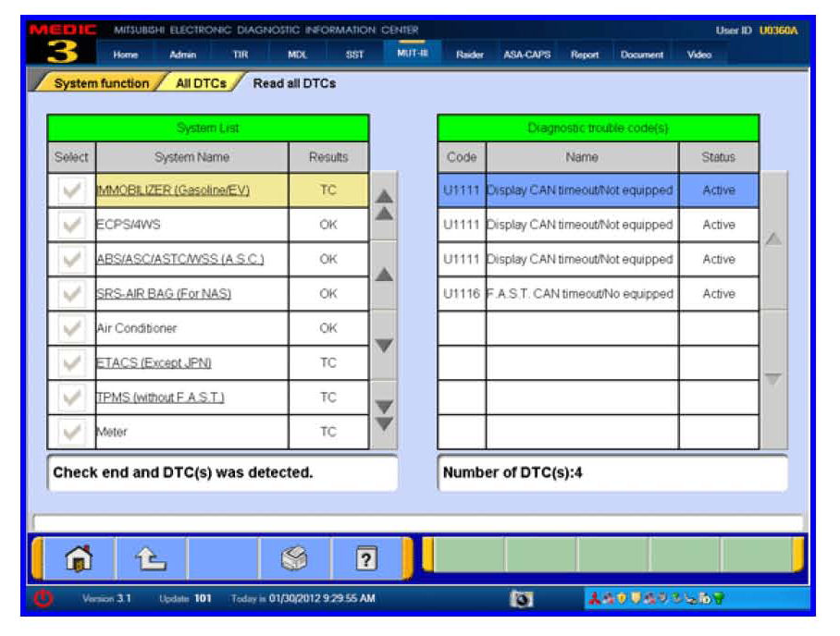Open the MUT-III menu tab
The image size is (840, 636).
[x=412, y=55]
